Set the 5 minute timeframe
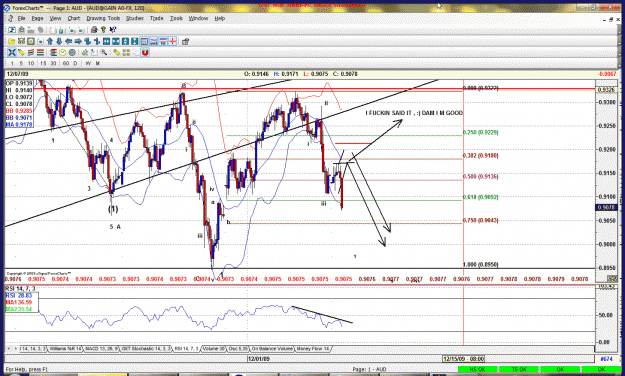Screen dimensions: 625x376 (x=22, y=63)
